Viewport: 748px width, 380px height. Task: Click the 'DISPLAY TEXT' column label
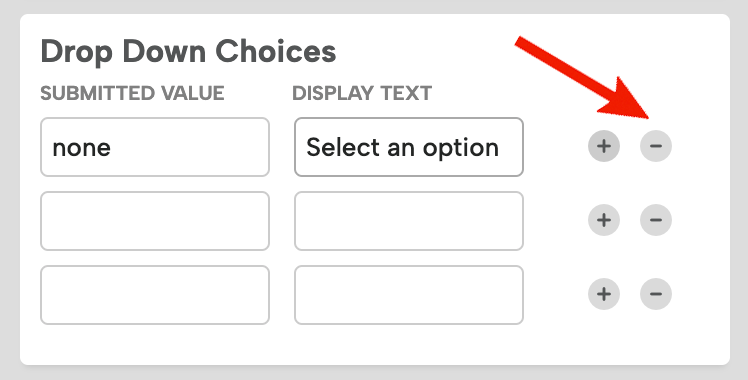pyautogui.click(x=362, y=93)
